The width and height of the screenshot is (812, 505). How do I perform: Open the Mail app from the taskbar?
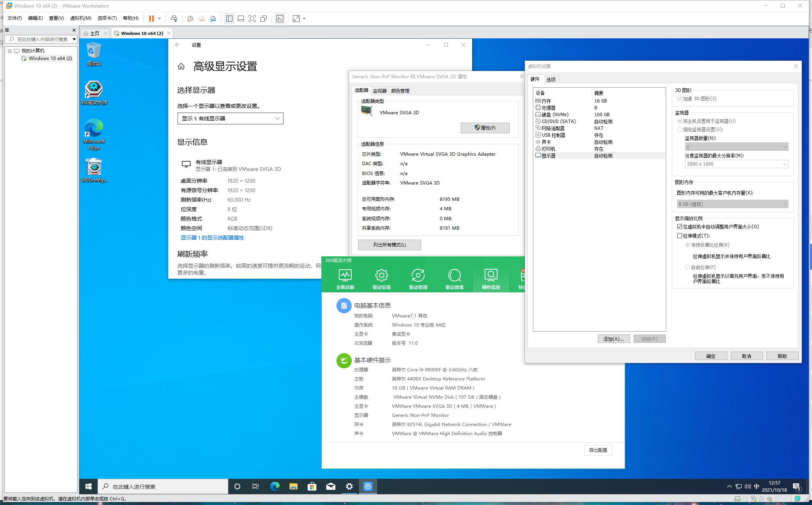(330, 486)
